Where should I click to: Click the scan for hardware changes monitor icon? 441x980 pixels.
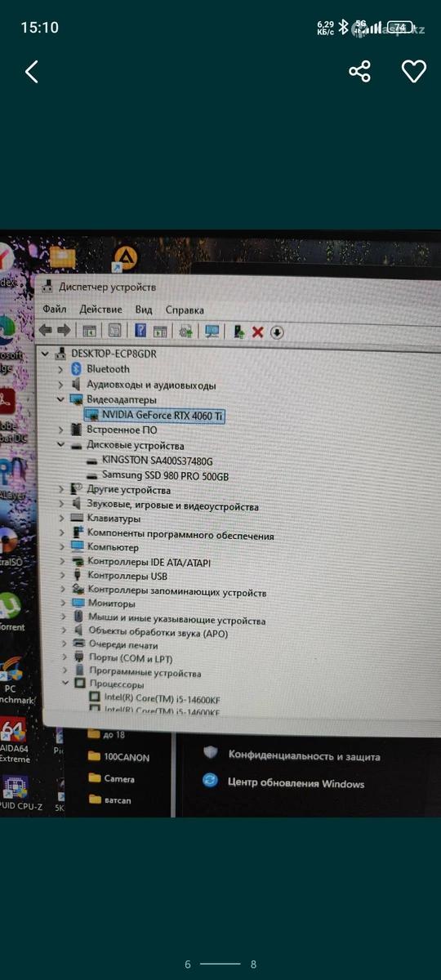coord(212,332)
